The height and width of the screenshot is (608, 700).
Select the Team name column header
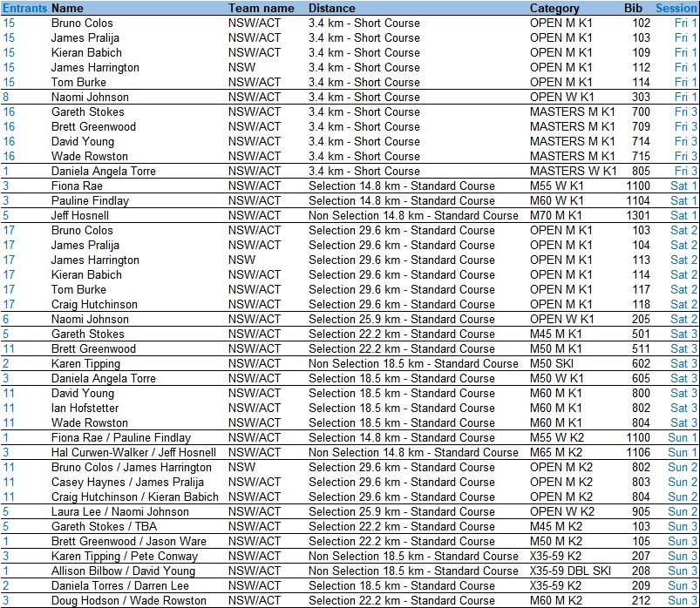[x=262, y=8]
